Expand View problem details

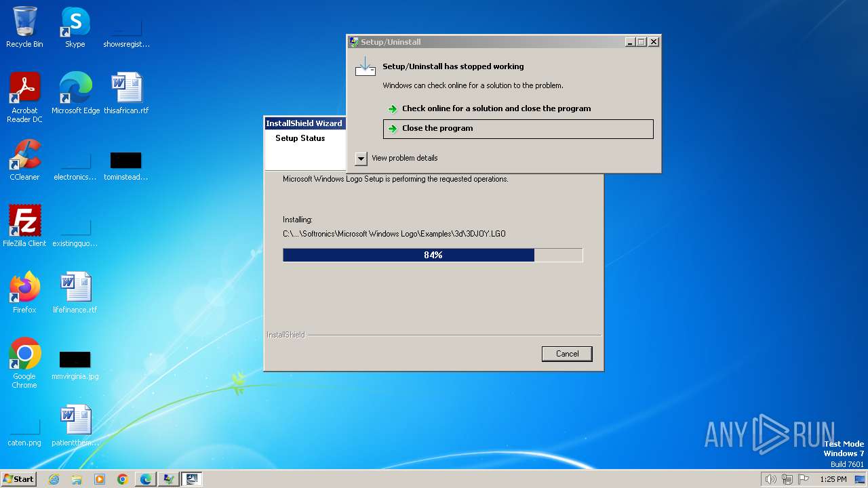pyautogui.click(x=397, y=158)
